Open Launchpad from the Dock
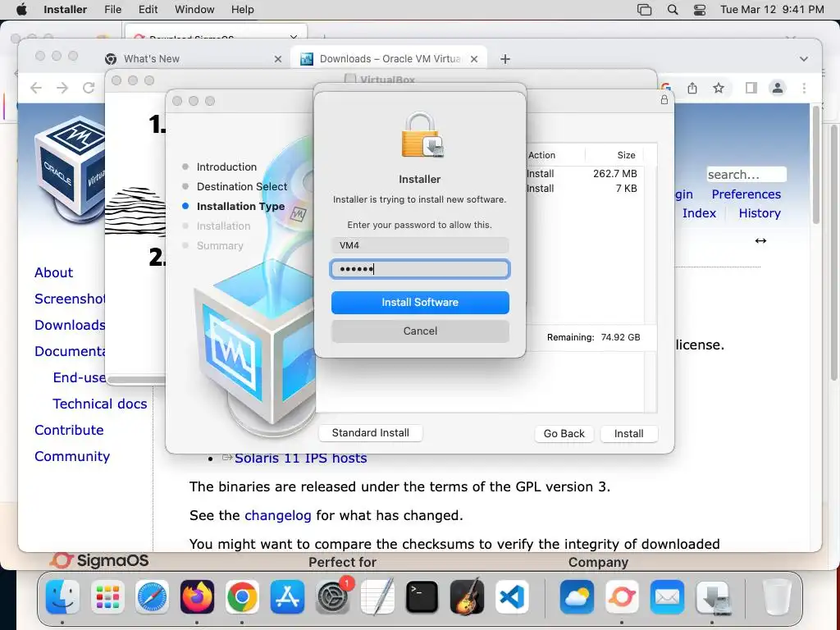This screenshot has height=630, width=840. click(107, 596)
